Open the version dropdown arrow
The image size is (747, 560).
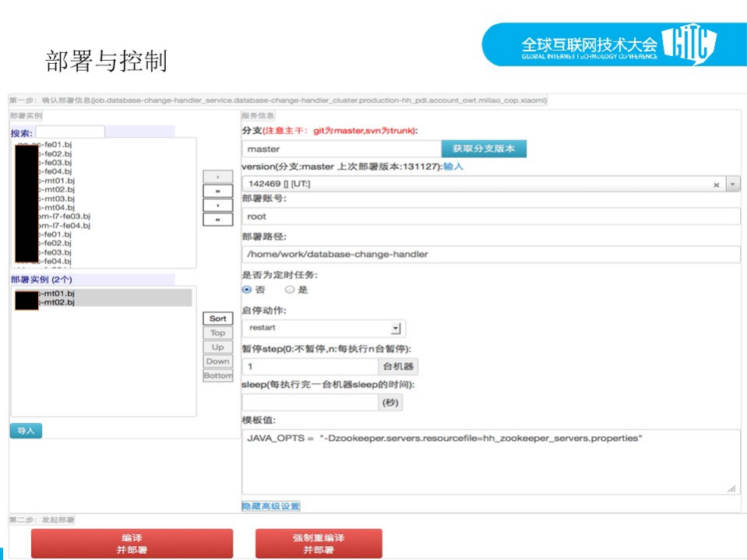731,183
